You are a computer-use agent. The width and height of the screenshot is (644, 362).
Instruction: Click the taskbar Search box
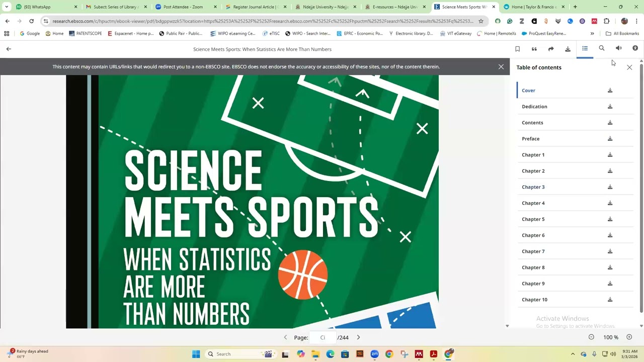tap(240, 354)
